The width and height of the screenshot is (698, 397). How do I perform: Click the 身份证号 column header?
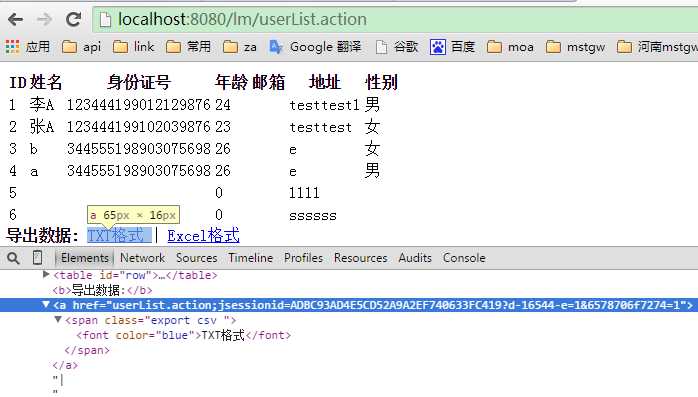tap(139, 82)
